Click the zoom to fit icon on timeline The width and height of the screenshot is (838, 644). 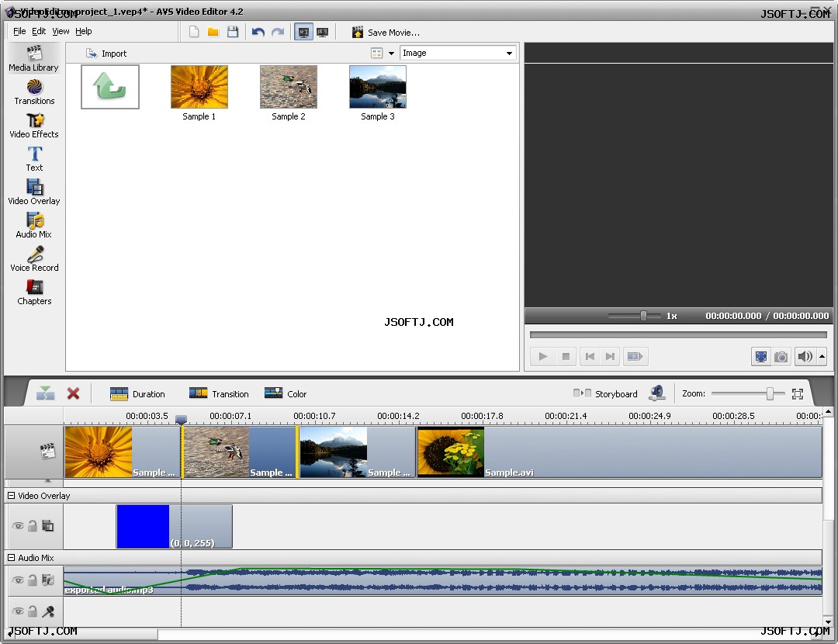(798, 394)
